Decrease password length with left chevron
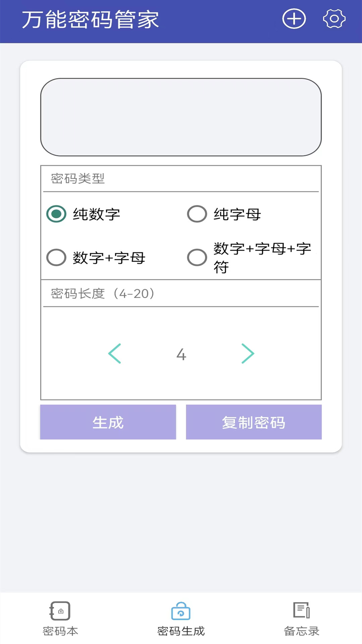The width and height of the screenshot is (362, 644). [115, 354]
